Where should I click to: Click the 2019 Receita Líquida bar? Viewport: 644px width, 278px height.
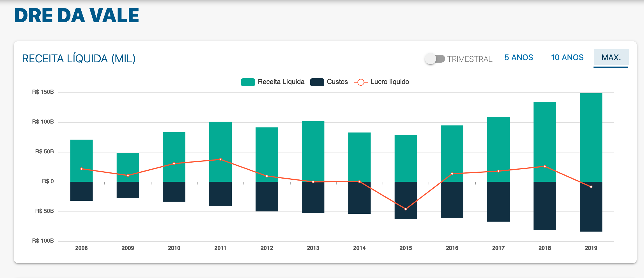591,138
